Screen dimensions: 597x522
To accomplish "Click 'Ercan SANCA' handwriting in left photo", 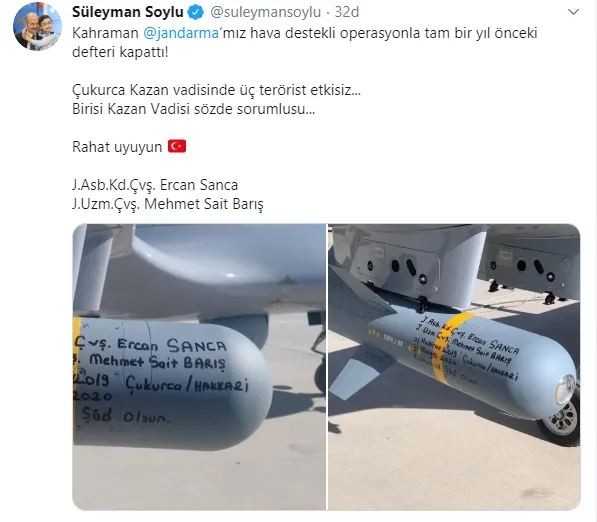I will [x=172, y=345].
